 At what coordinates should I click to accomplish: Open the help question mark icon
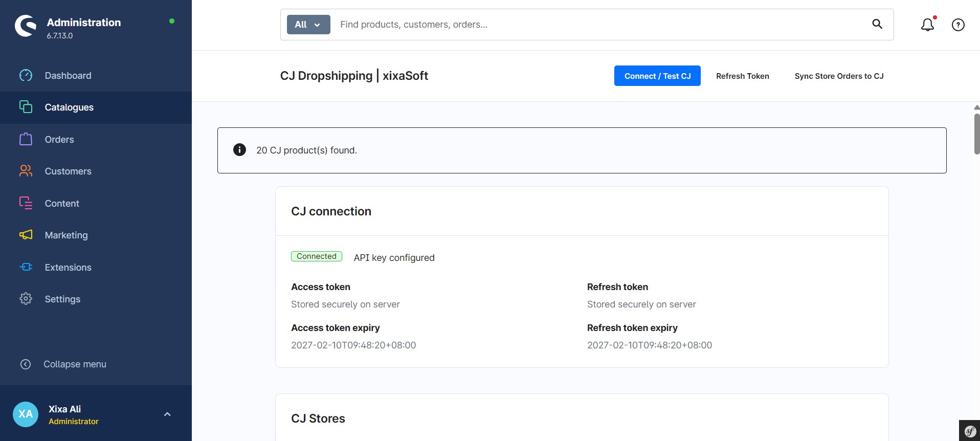pos(958,25)
